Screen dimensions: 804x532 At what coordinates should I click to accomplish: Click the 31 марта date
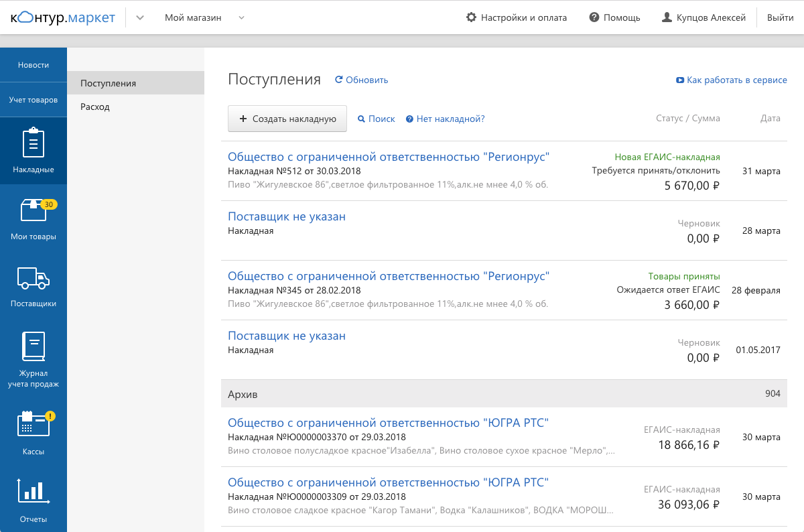pyautogui.click(x=761, y=172)
